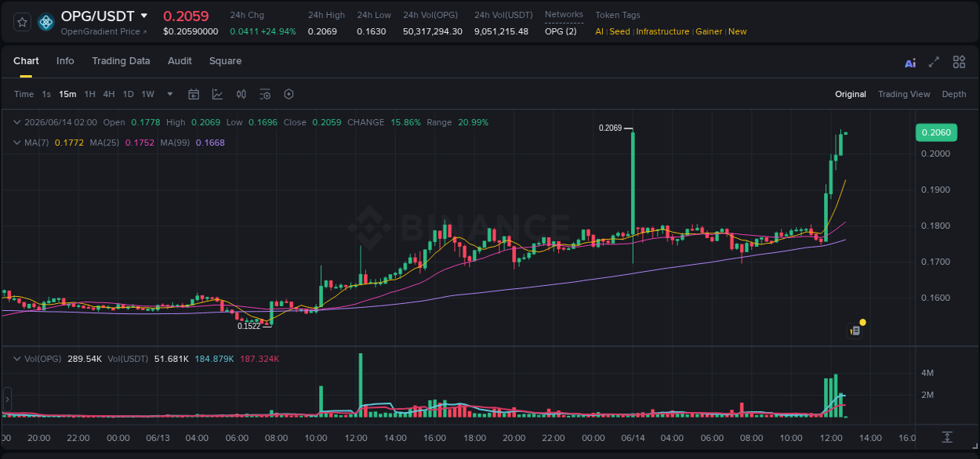
Task: Select the 1H chart interval
Action: (89, 94)
